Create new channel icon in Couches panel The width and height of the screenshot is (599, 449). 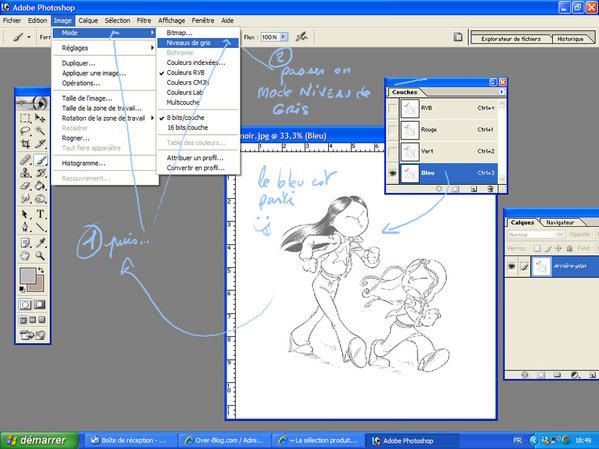tap(474, 189)
